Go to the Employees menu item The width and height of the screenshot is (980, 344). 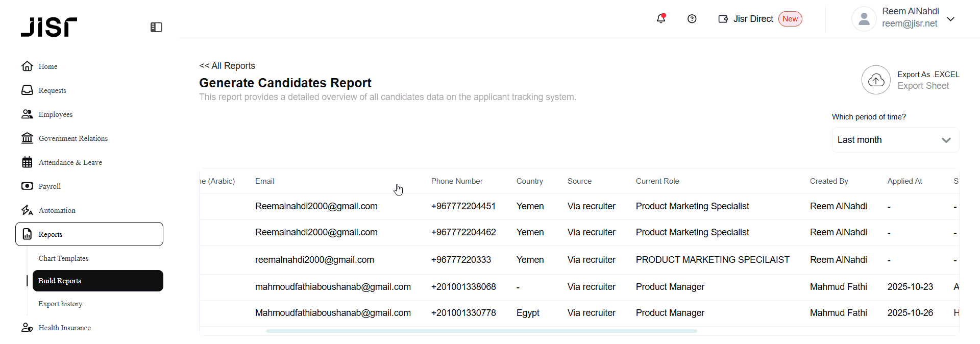[x=55, y=114]
